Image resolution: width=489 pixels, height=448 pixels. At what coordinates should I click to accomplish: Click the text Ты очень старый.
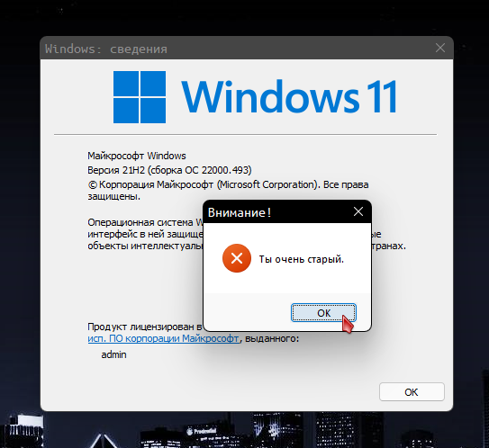(x=302, y=259)
